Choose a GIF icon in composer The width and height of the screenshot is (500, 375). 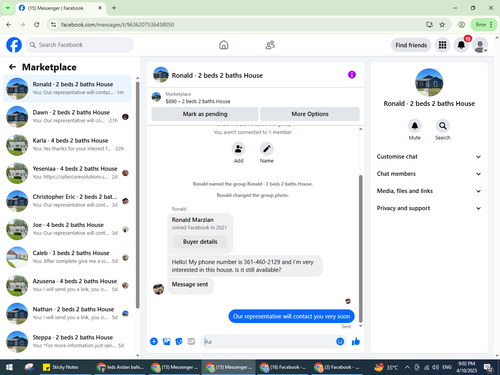tap(191, 341)
